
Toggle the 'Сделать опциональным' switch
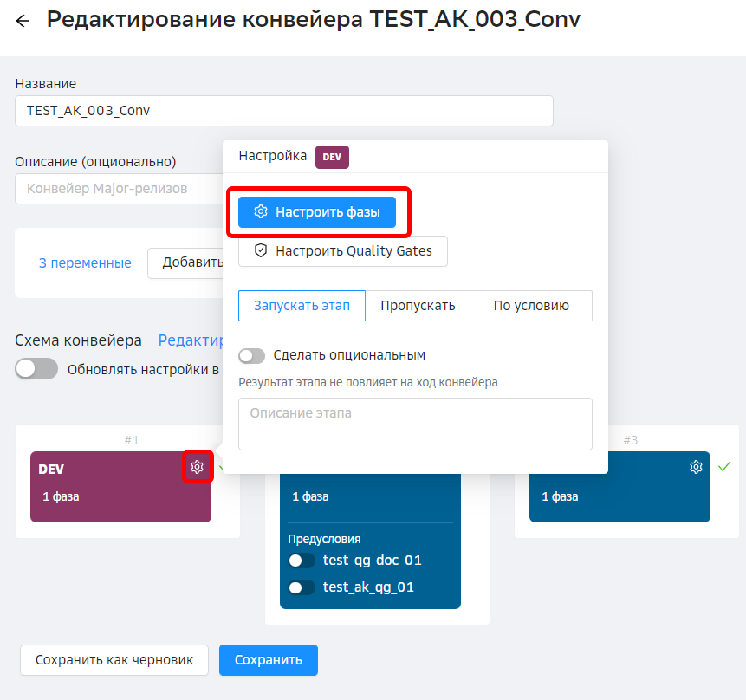[251, 355]
